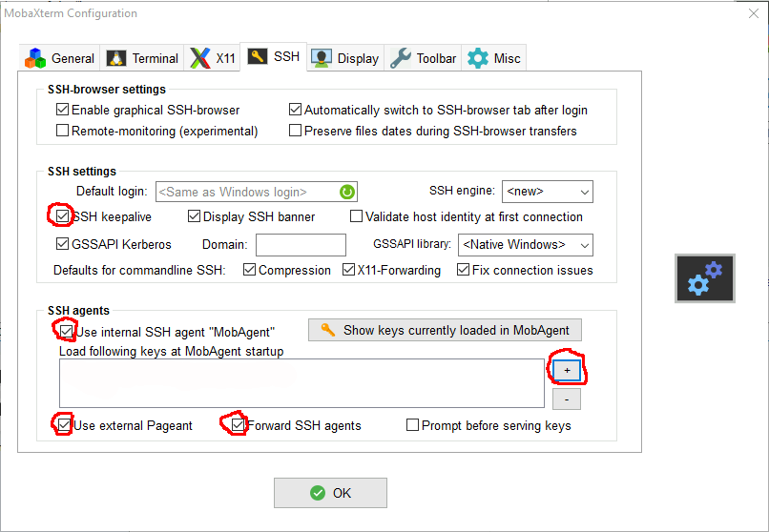The height and width of the screenshot is (532, 769).
Task: Click the wrench Toolbar icon
Action: 401,58
